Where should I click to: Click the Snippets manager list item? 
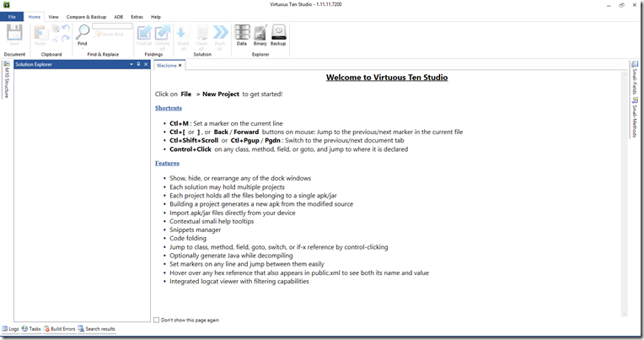[195, 229]
